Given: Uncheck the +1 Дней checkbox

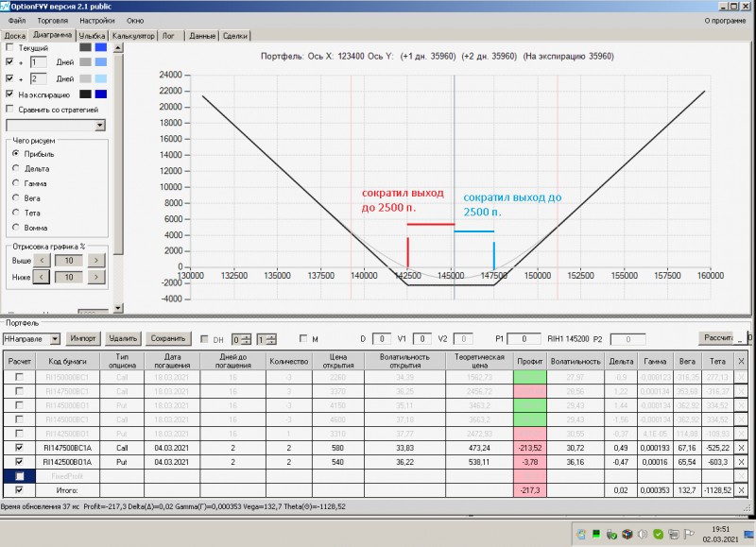Looking at the screenshot, I should pyautogui.click(x=9, y=61).
